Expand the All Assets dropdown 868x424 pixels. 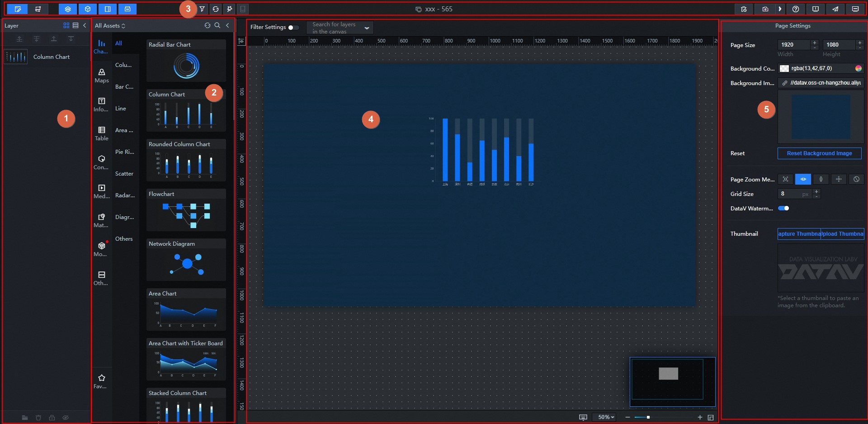[x=110, y=26]
